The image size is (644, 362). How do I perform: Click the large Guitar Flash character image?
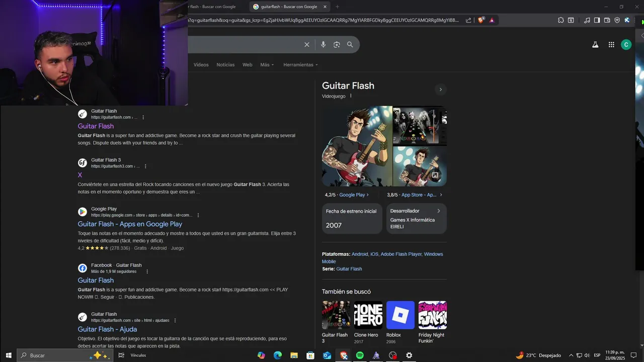[357, 146]
